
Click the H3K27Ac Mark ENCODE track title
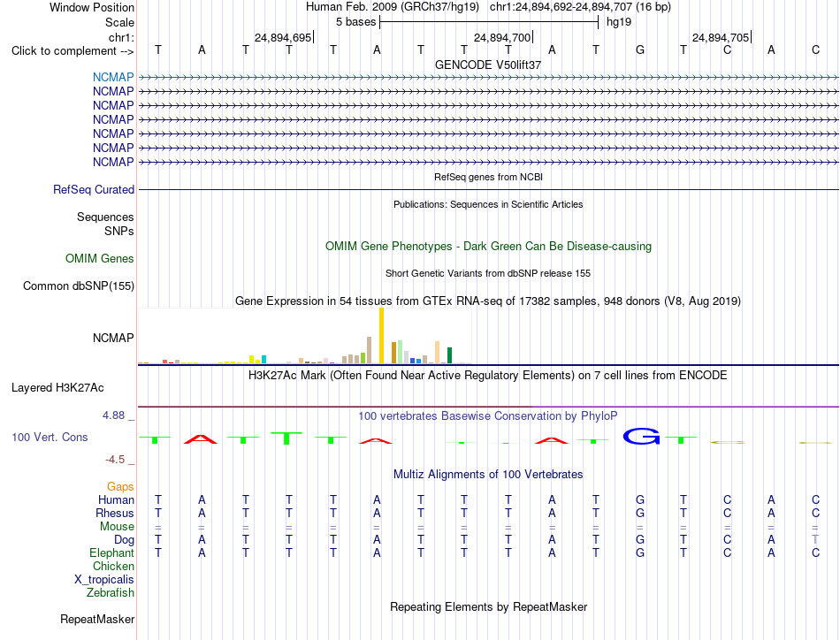[487, 375]
